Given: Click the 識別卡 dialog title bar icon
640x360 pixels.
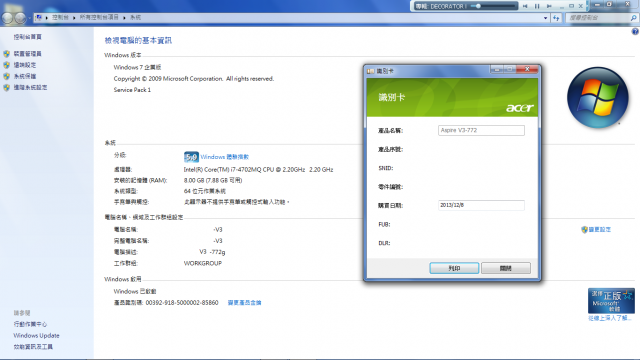Looking at the screenshot, I should click(370, 71).
